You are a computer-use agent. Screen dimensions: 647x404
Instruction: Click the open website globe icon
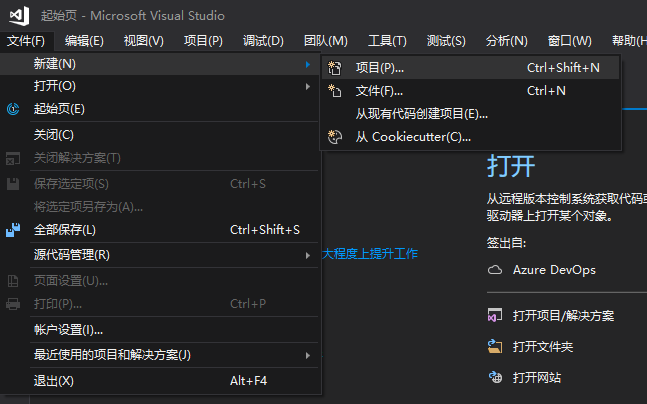[x=495, y=377]
